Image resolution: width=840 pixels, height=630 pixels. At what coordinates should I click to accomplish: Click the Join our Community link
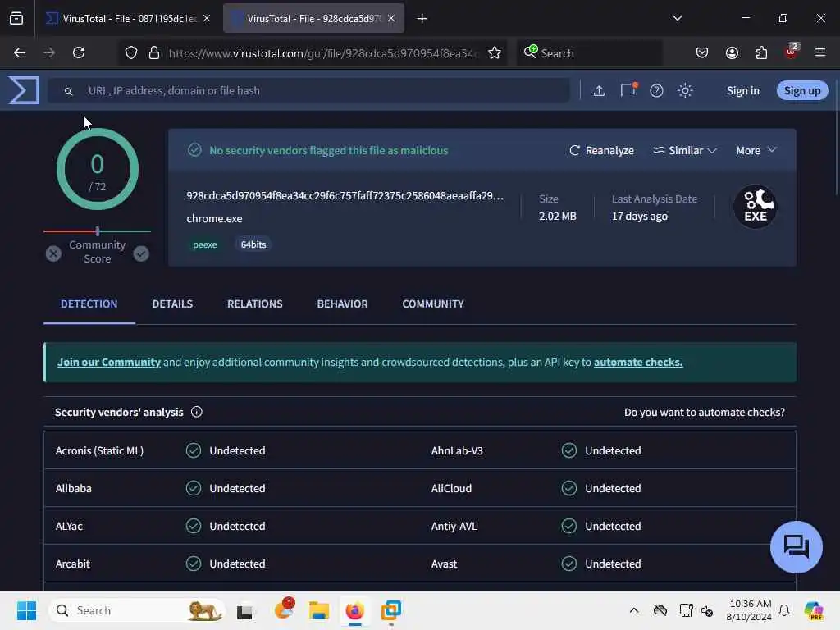click(x=109, y=362)
